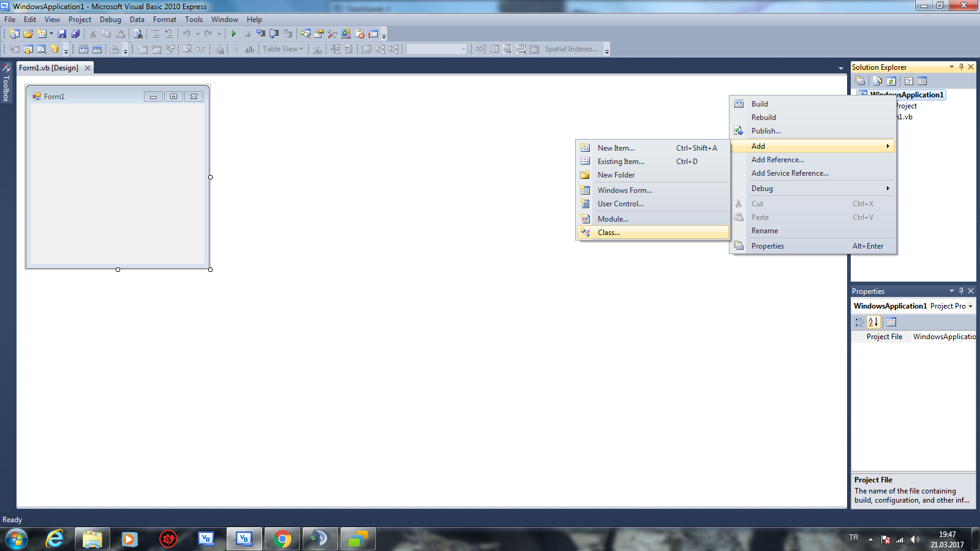The image size is (980, 551).
Task: Click View Code icon in Solution Explorer
Action: pos(909,81)
